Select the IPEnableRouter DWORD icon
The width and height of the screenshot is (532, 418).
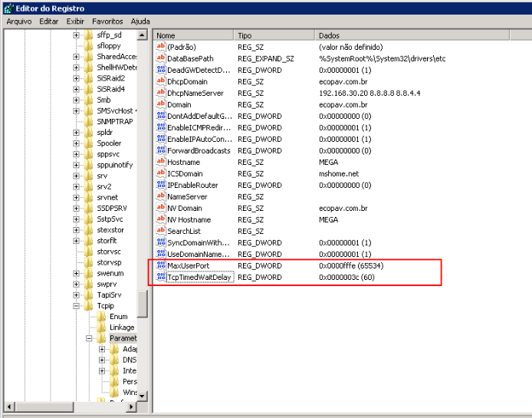[x=161, y=185]
